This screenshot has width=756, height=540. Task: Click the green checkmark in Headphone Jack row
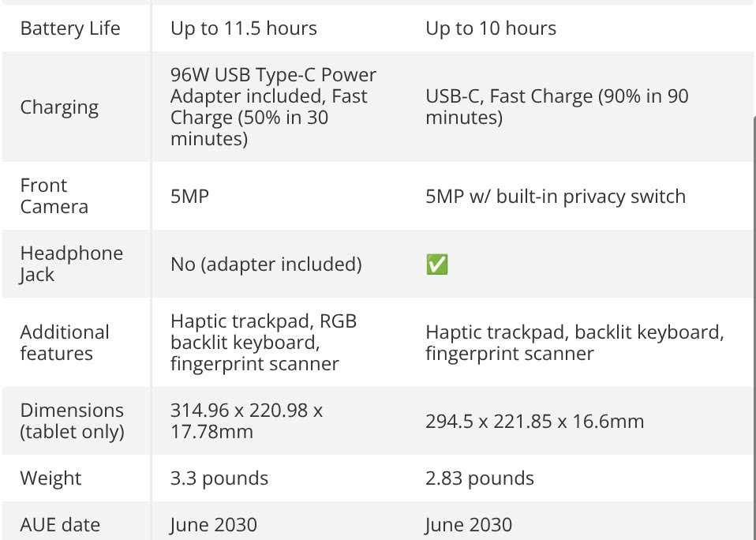point(436,264)
